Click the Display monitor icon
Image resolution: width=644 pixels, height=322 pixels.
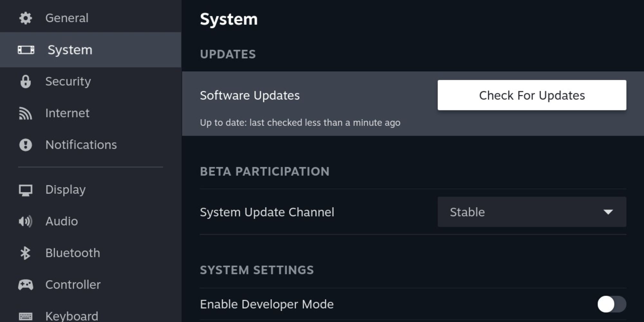pyautogui.click(x=25, y=190)
